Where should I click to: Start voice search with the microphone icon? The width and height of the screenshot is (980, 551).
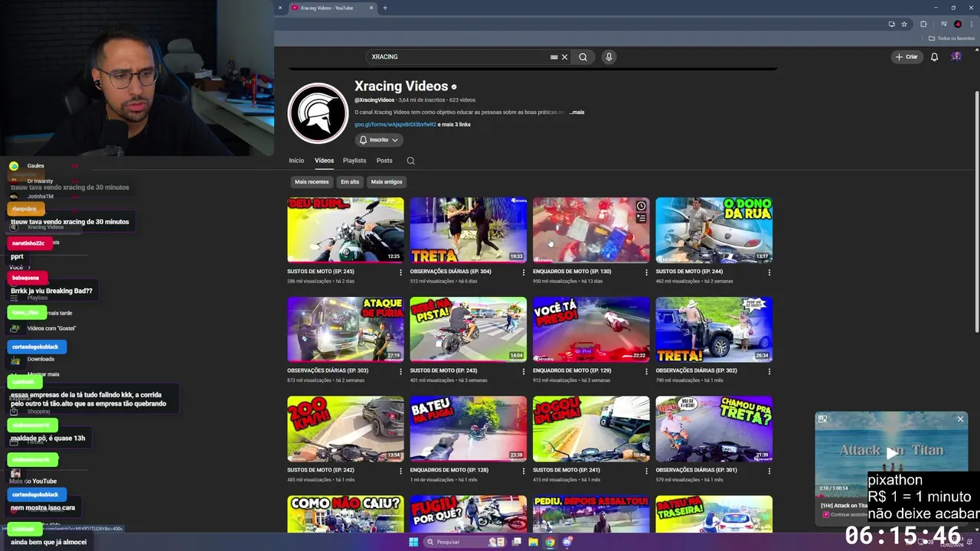tap(609, 57)
